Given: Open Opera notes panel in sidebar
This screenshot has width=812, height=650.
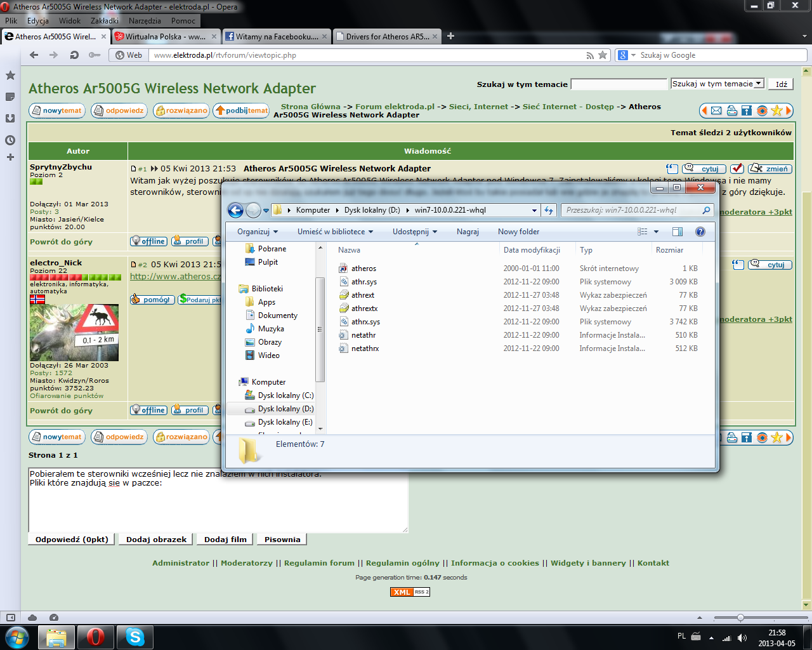Looking at the screenshot, I should (10, 96).
